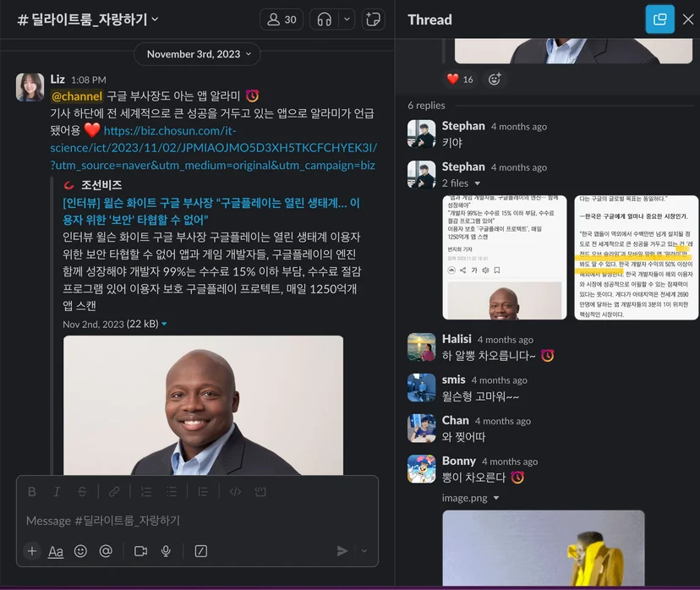
Task: Mention someone with the @ icon
Action: [106, 551]
